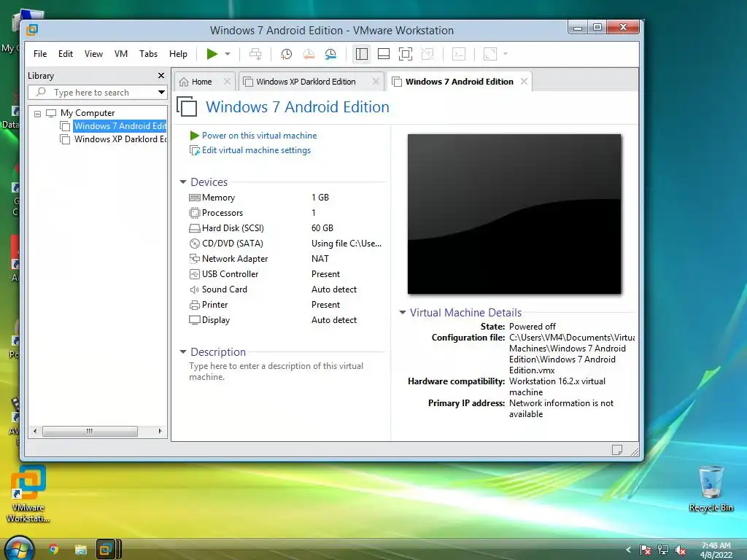The image size is (747, 560).
Task: Collapse the My Computer tree node
Action: point(38,114)
